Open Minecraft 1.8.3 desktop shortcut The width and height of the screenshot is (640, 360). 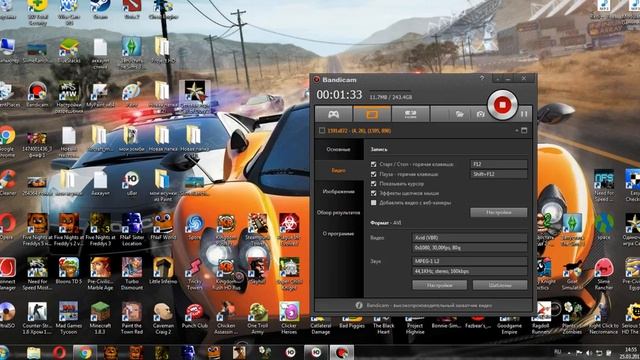100,318
